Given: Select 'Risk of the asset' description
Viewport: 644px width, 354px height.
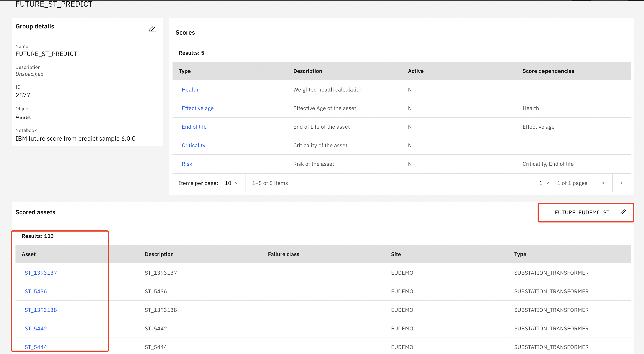Looking at the screenshot, I should pos(313,164).
